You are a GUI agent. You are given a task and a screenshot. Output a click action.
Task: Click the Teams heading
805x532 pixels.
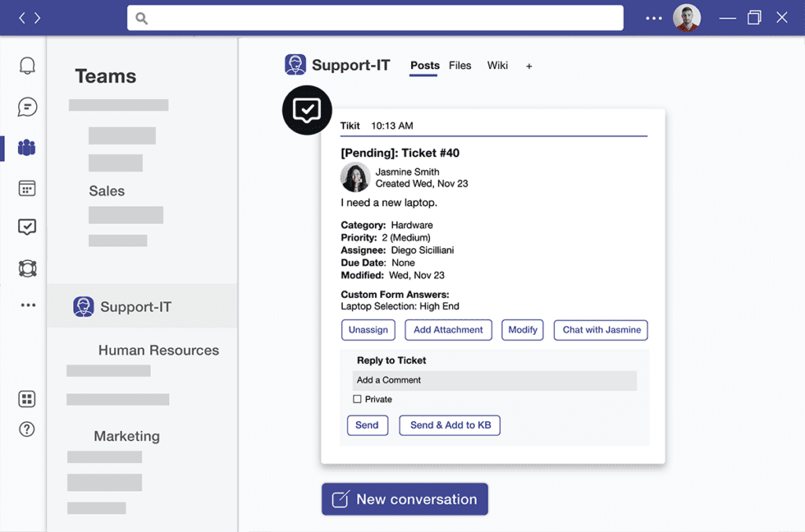pos(106,76)
